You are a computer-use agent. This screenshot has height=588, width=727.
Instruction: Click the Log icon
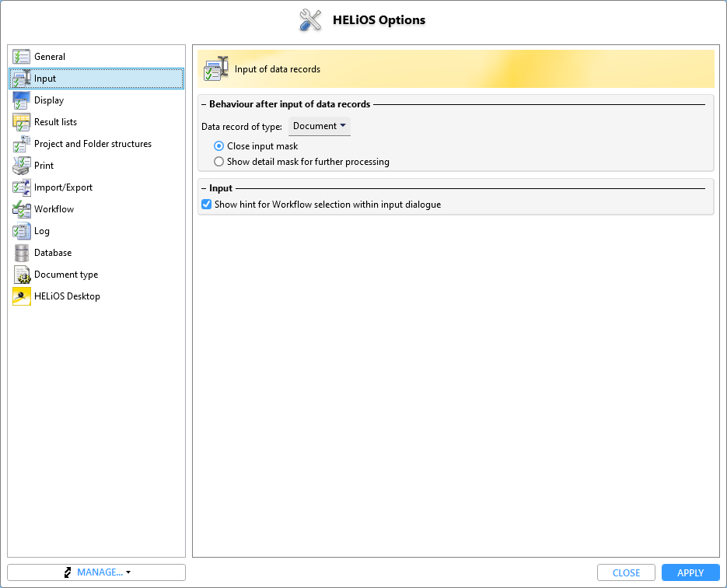[21, 231]
